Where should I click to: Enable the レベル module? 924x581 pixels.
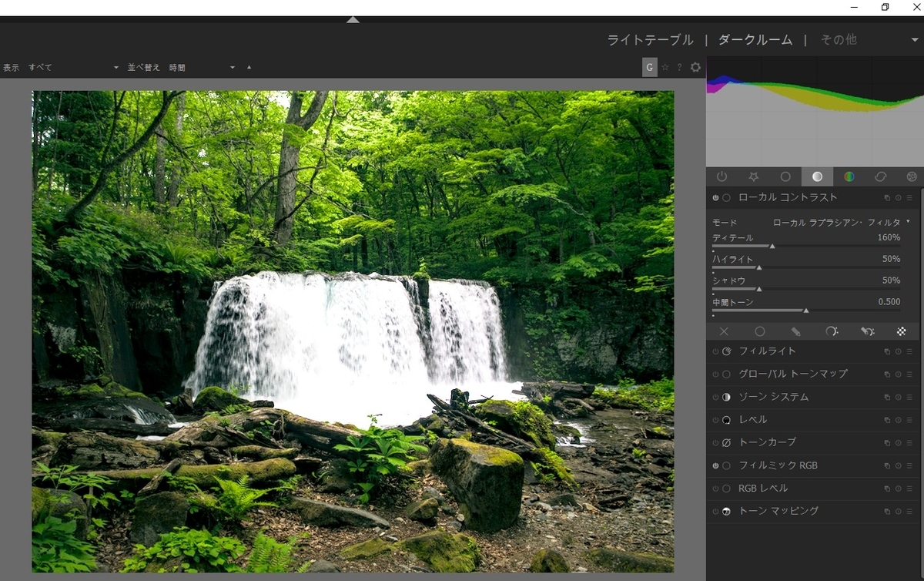tap(715, 420)
